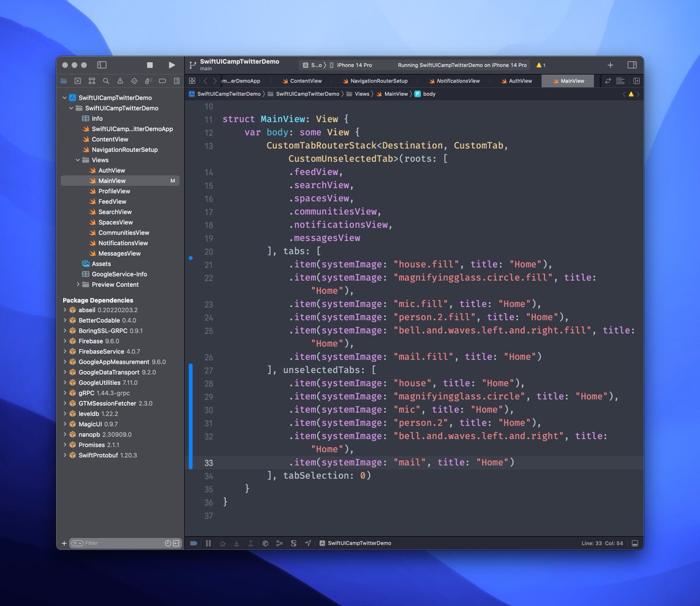
Task: Open ProfileView in navigator
Action: click(x=114, y=191)
